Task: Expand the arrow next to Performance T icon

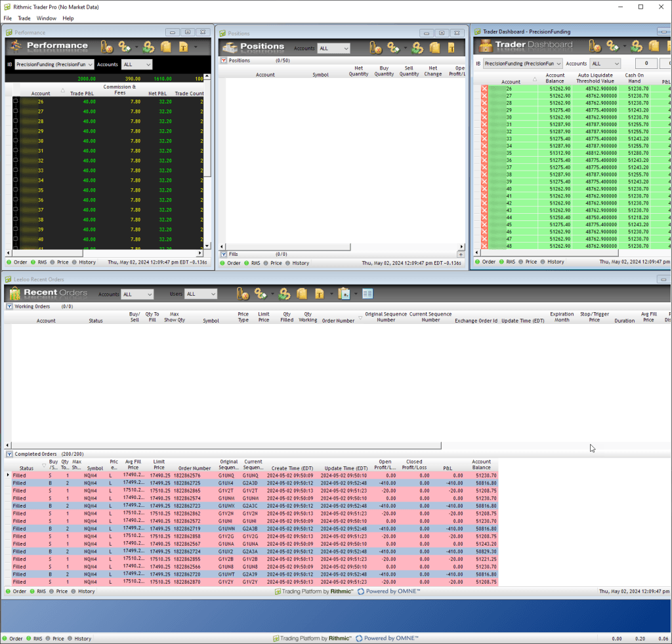Action: [x=196, y=47]
